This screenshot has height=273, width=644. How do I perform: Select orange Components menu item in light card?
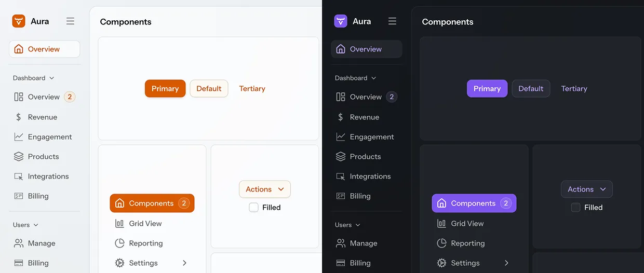(x=152, y=203)
